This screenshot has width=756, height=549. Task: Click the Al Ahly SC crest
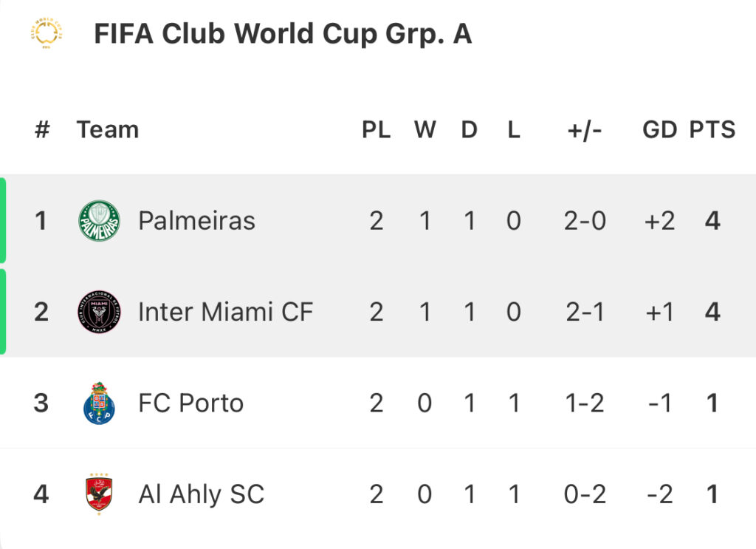[99, 494]
